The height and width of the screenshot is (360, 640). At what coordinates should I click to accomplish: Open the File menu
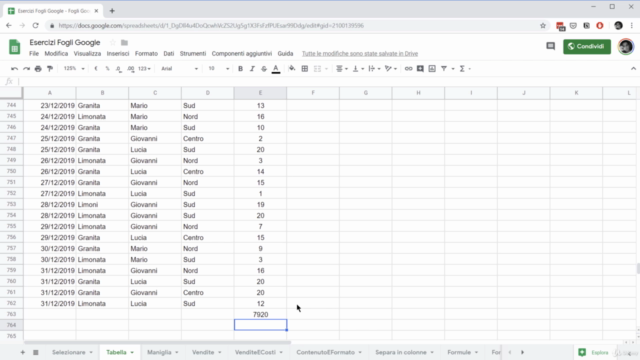tap(34, 53)
